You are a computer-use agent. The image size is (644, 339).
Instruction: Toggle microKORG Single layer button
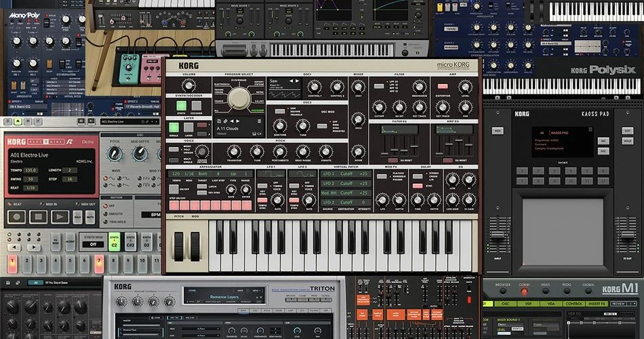[x=174, y=127]
